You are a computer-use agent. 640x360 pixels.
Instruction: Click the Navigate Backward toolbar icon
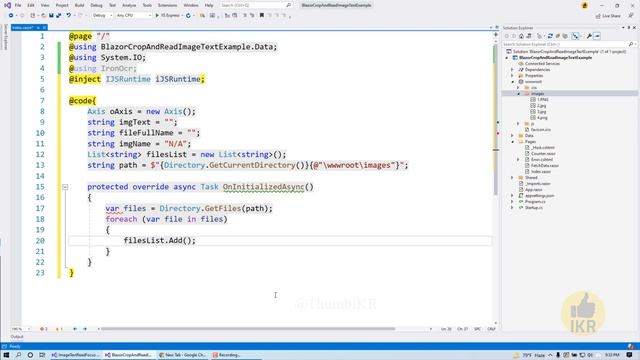click(11, 16)
